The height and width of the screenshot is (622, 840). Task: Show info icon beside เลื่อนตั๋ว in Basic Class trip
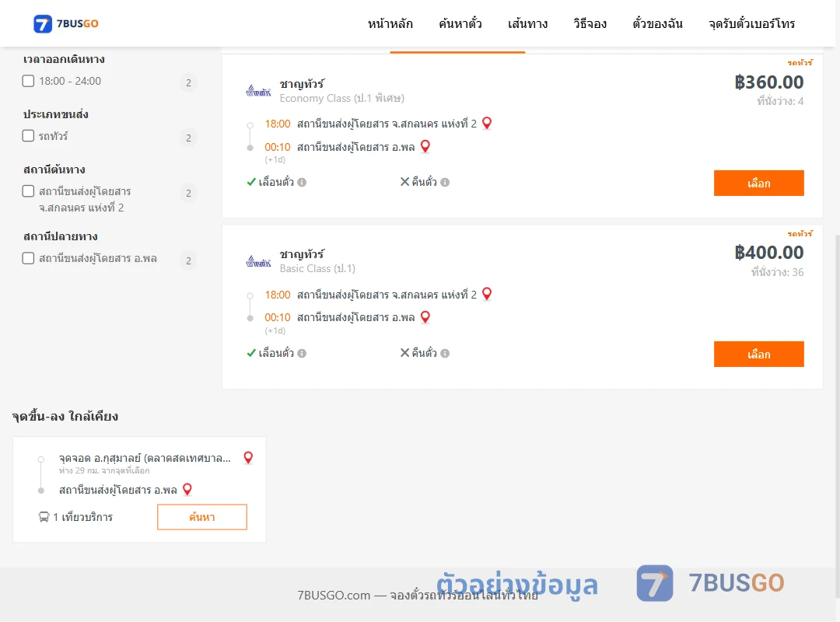302,353
